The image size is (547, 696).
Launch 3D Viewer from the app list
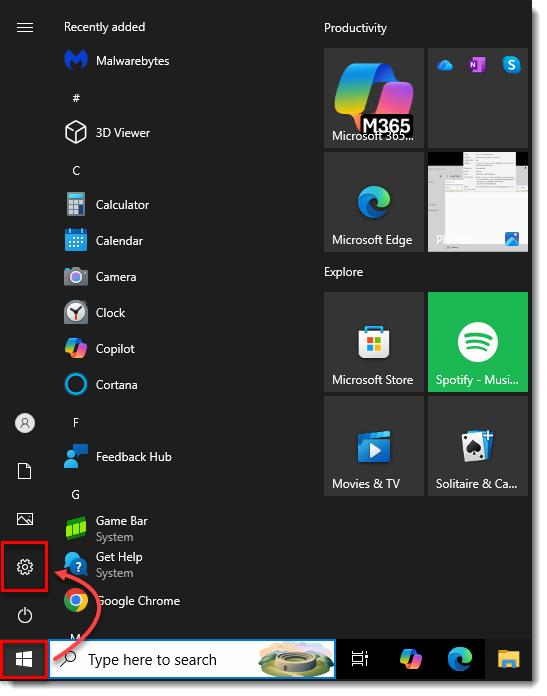107,133
